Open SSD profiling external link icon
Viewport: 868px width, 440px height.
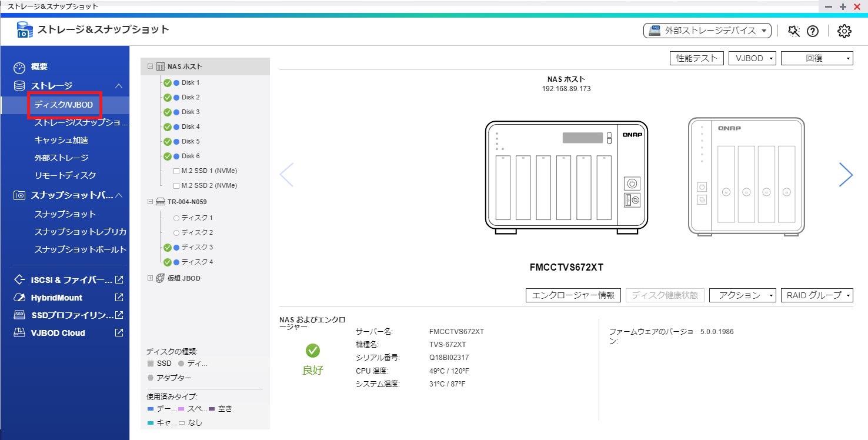coord(119,315)
